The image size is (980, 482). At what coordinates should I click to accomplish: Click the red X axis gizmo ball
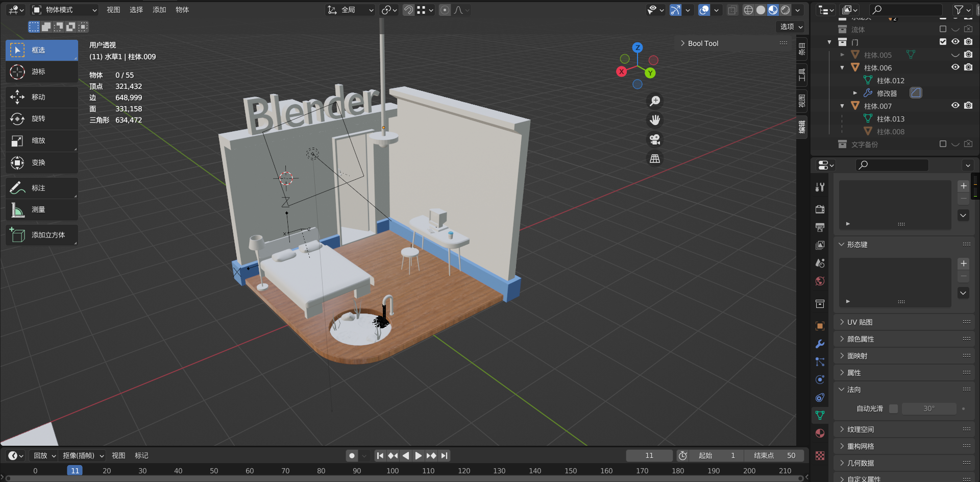pyautogui.click(x=621, y=71)
